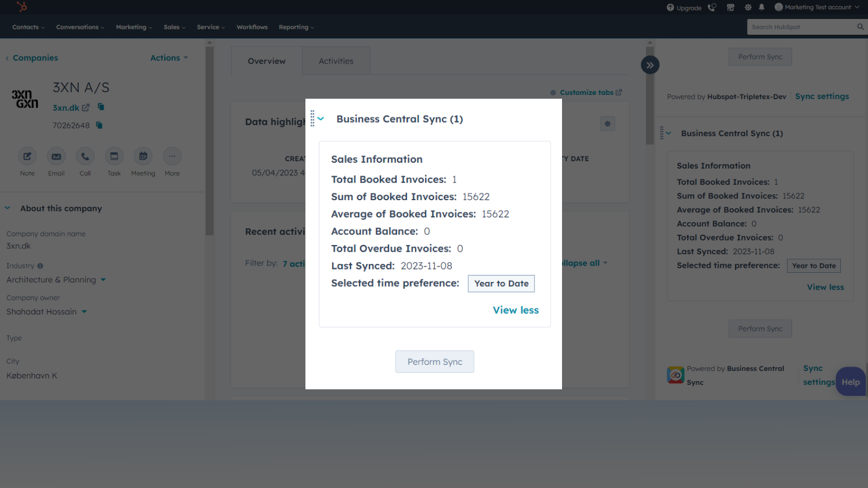The height and width of the screenshot is (488, 868).
Task: Open the More actions icon
Action: [172, 157]
